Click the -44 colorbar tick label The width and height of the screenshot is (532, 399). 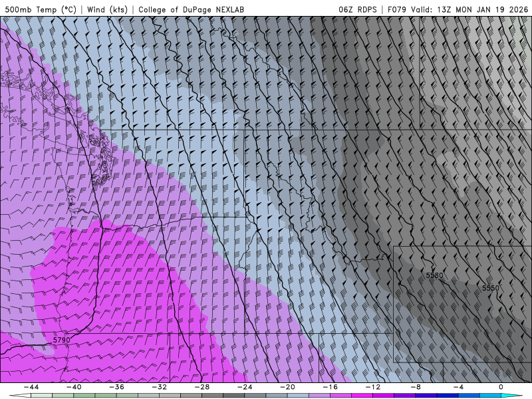(x=31, y=387)
